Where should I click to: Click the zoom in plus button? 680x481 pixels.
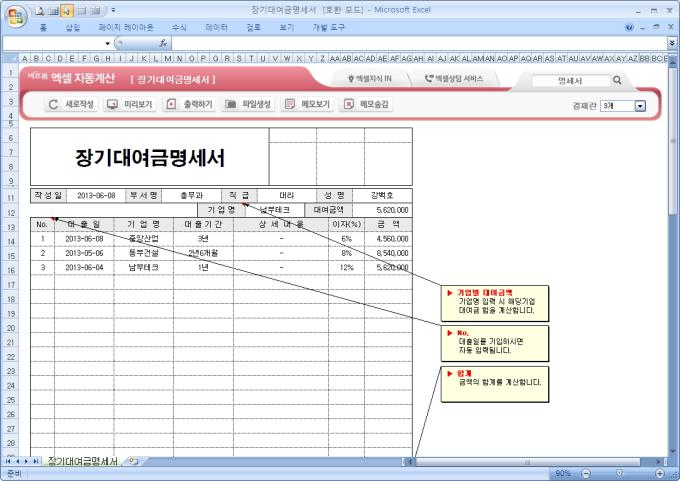660,473
